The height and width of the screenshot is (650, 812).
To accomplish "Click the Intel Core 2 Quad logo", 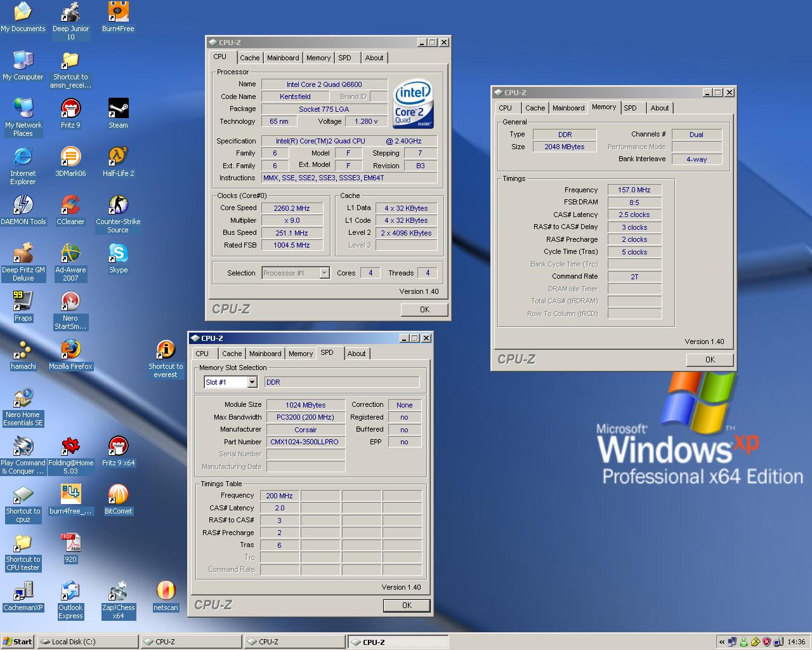I will pyautogui.click(x=413, y=104).
